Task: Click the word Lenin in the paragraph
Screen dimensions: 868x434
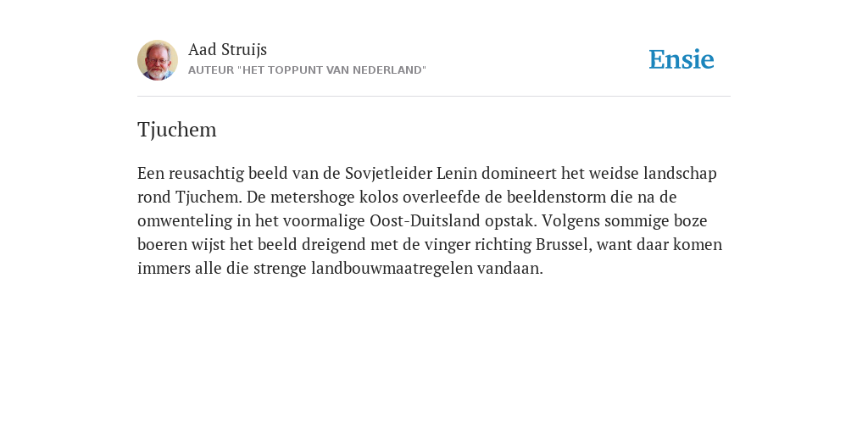Action: tap(457, 173)
